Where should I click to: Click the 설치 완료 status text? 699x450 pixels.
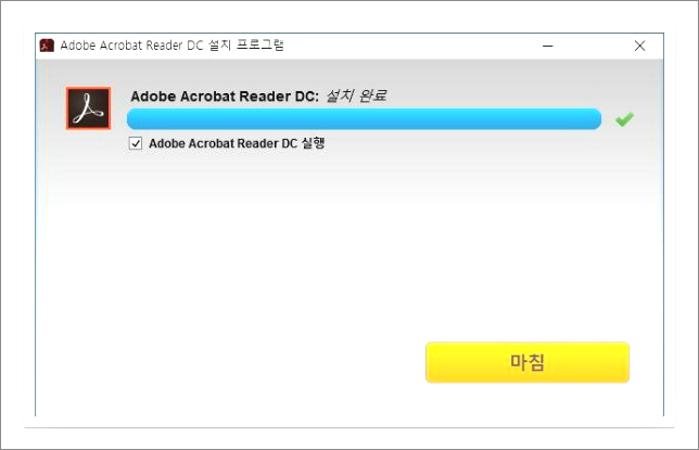[x=356, y=96]
